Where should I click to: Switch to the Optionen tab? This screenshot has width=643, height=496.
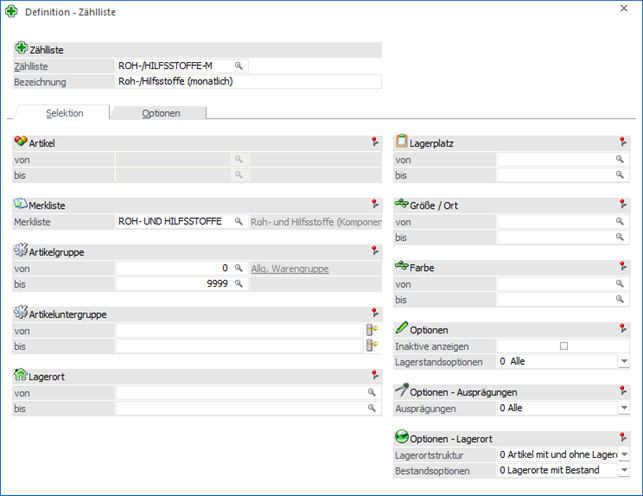pyautogui.click(x=161, y=113)
